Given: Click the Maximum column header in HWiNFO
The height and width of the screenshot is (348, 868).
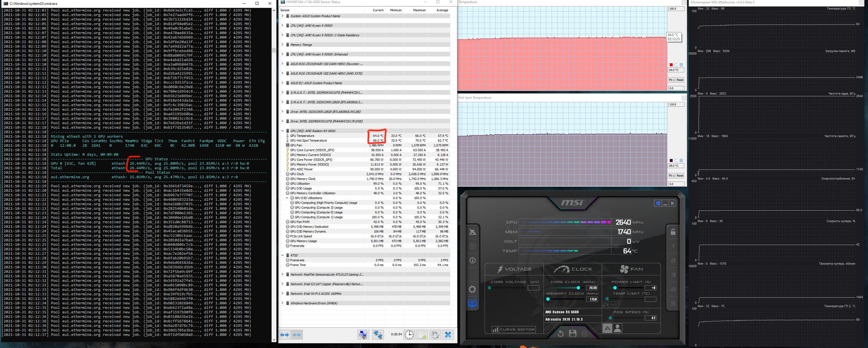Looking at the screenshot, I should pyautogui.click(x=419, y=10).
